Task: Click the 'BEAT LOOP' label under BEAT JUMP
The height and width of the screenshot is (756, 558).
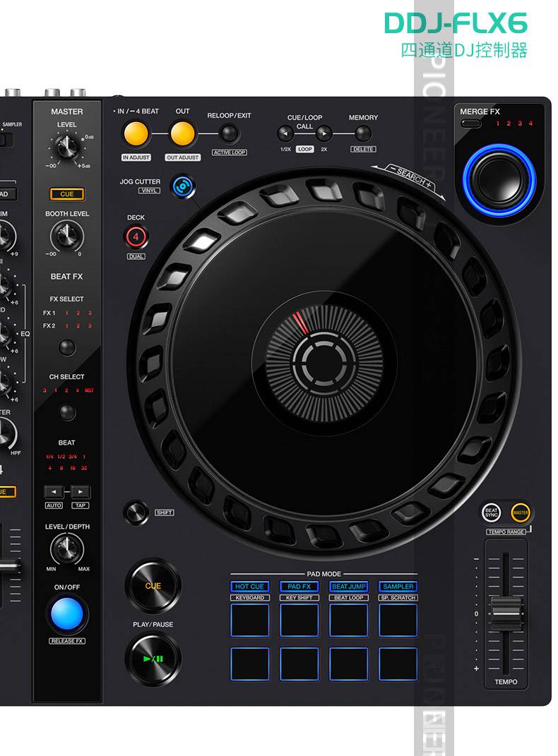Action: click(x=349, y=598)
